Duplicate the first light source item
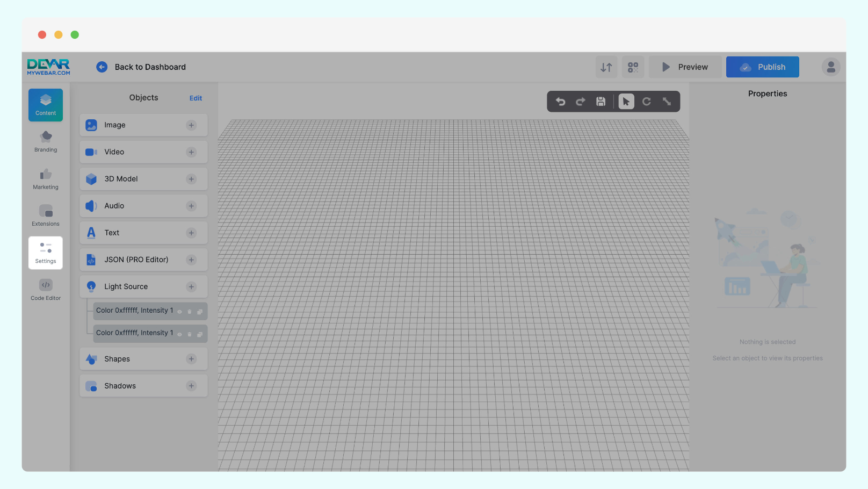The width and height of the screenshot is (868, 489). 200,312
